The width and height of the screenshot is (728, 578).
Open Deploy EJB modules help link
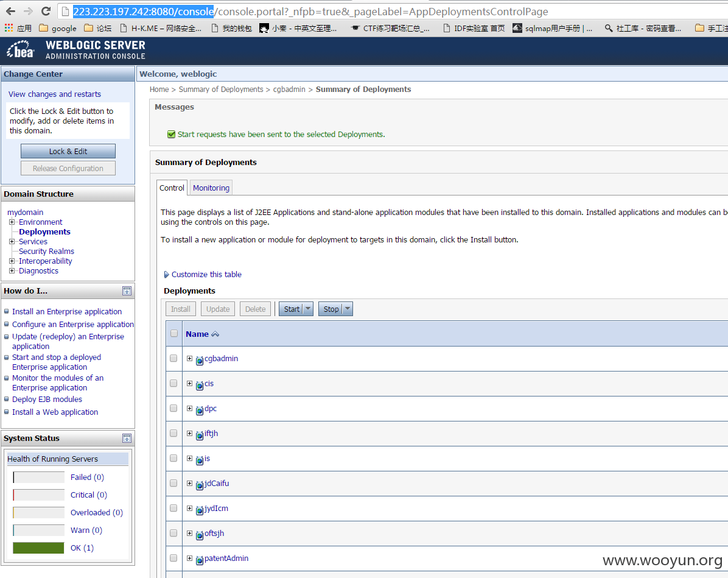(x=47, y=399)
